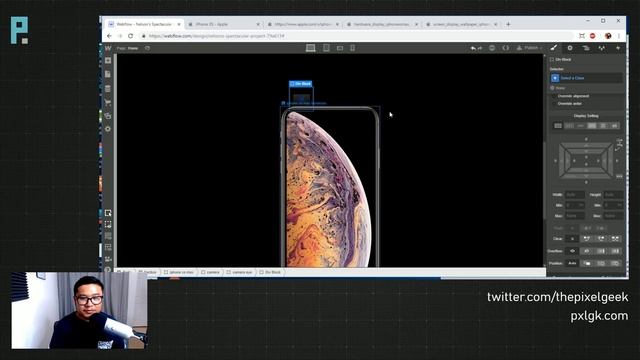
Task: Open the CMS Collections panel
Action: [108, 89]
